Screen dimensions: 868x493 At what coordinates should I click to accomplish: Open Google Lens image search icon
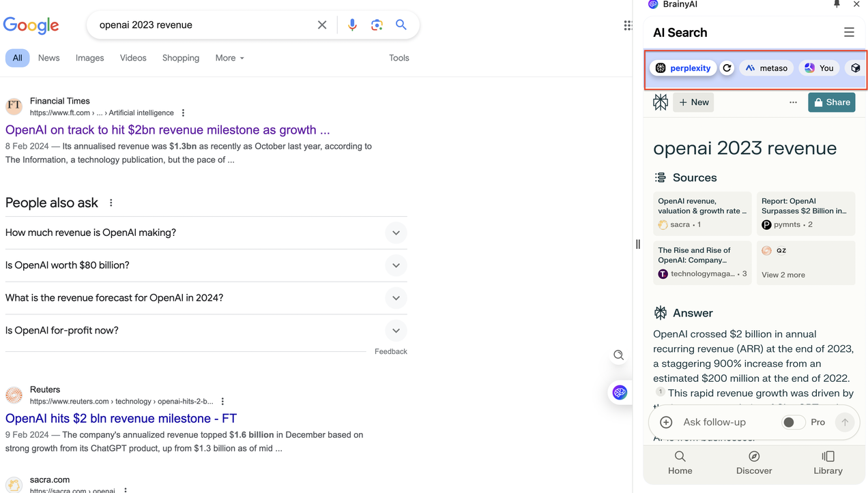(377, 25)
